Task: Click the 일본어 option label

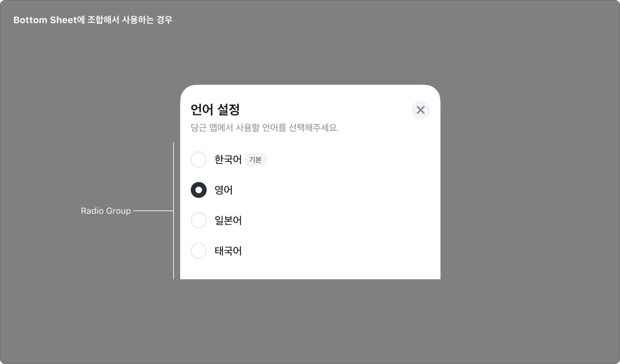Action: (x=228, y=220)
